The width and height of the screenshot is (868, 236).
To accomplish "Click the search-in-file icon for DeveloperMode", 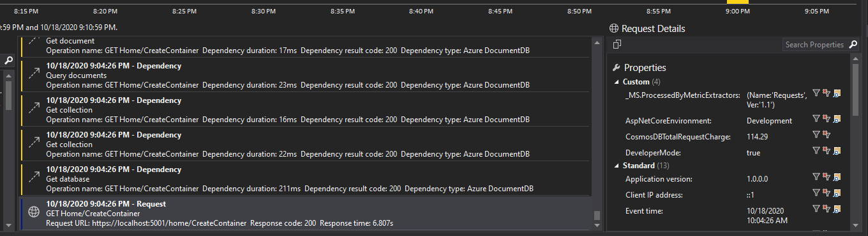I will 837,150.
